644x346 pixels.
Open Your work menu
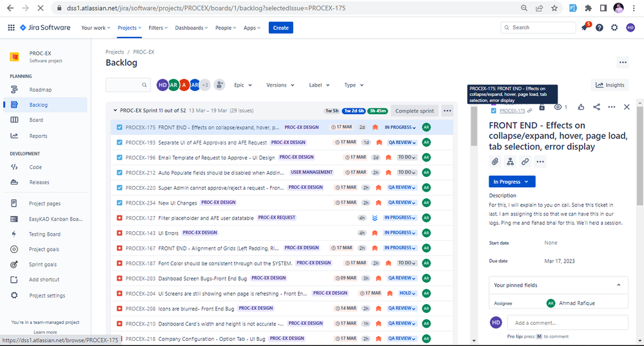[95, 28]
